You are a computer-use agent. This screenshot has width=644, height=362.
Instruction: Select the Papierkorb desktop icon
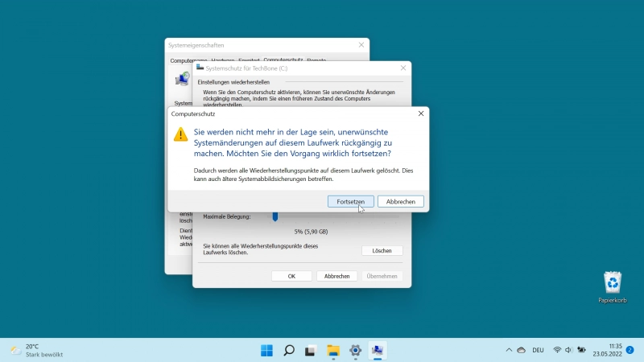tap(613, 287)
